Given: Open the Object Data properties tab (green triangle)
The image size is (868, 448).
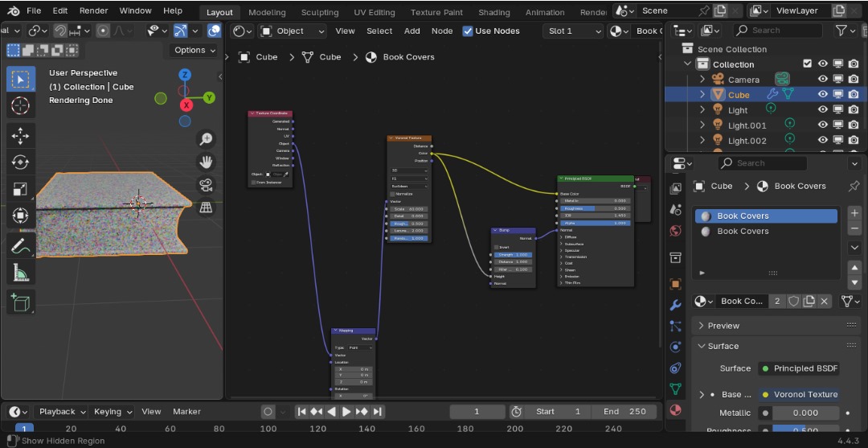Looking at the screenshot, I should 675,388.
